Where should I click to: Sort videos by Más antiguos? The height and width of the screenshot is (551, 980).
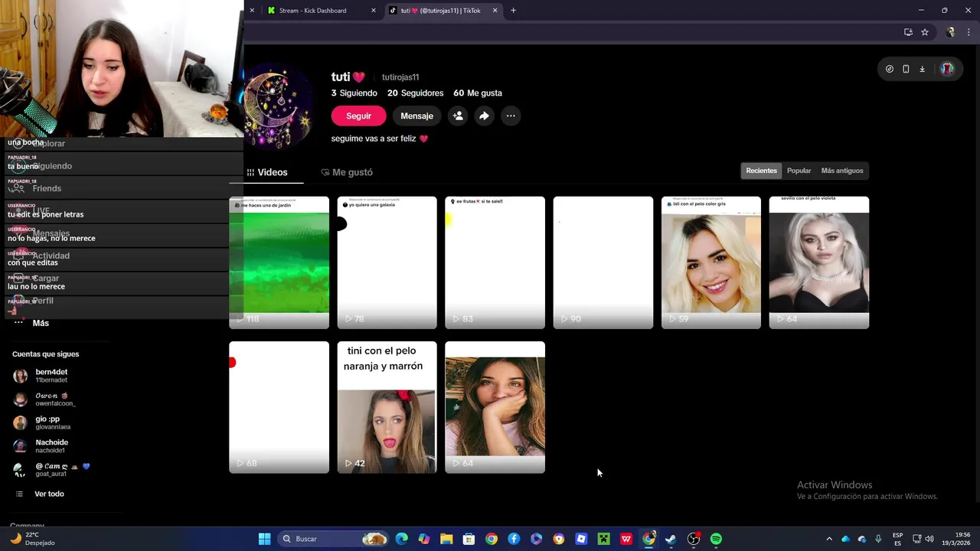pyautogui.click(x=842, y=171)
